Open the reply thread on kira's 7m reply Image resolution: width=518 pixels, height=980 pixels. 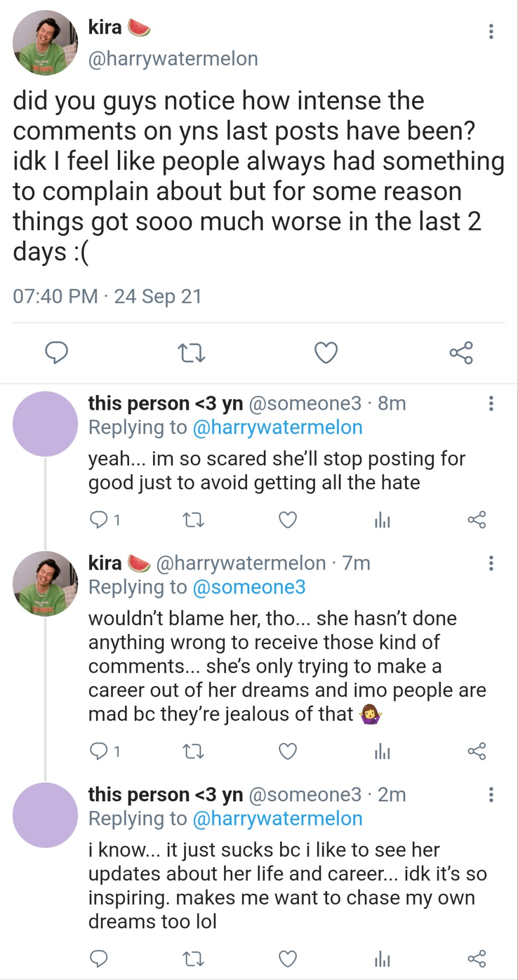[98, 751]
